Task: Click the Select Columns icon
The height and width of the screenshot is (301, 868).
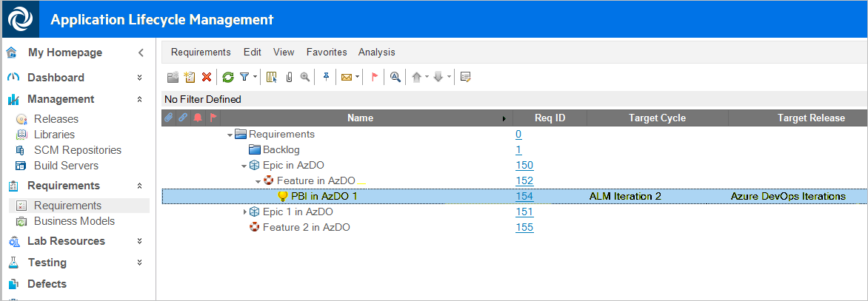Action: pos(271,78)
